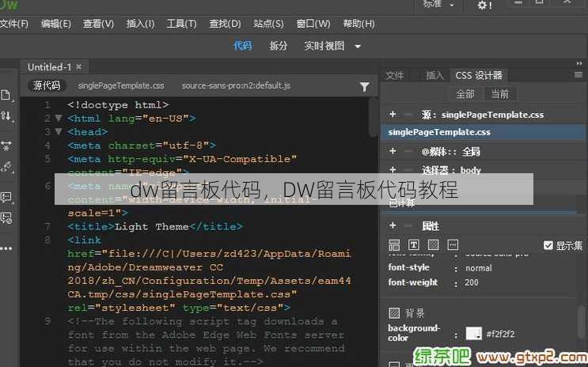The height and width of the screenshot is (367, 588).
Task: Show the Text properties category icon
Action: click(414, 245)
